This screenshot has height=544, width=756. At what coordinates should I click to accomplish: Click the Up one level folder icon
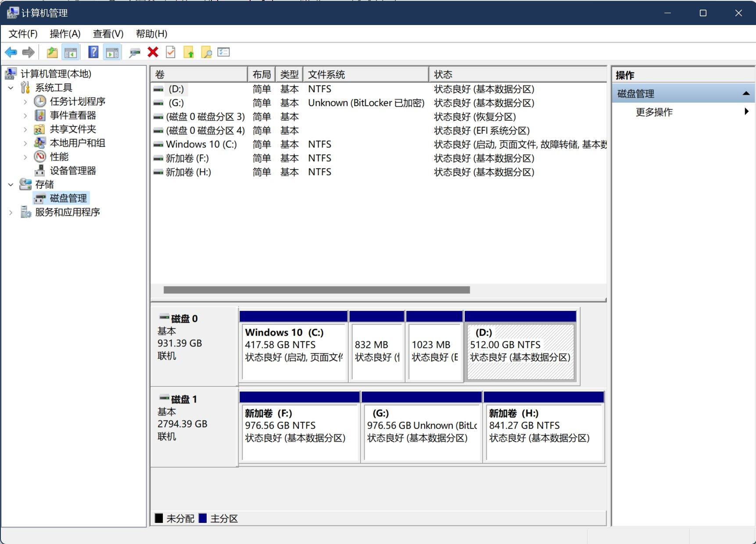(x=52, y=53)
